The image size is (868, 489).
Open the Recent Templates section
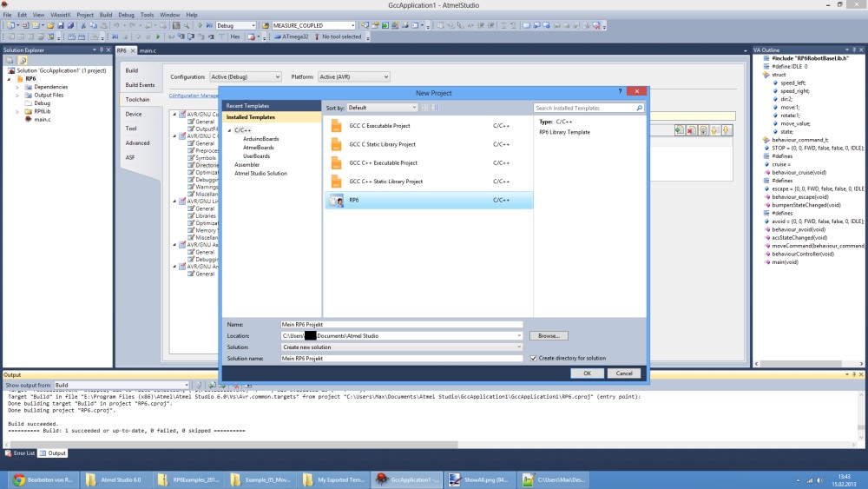pyautogui.click(x=247, y=105)
